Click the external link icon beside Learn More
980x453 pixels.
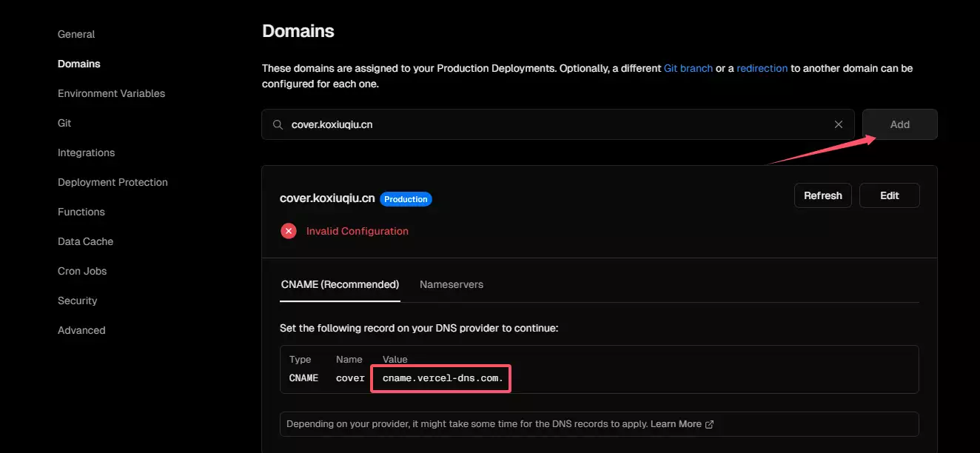(710, 425)
